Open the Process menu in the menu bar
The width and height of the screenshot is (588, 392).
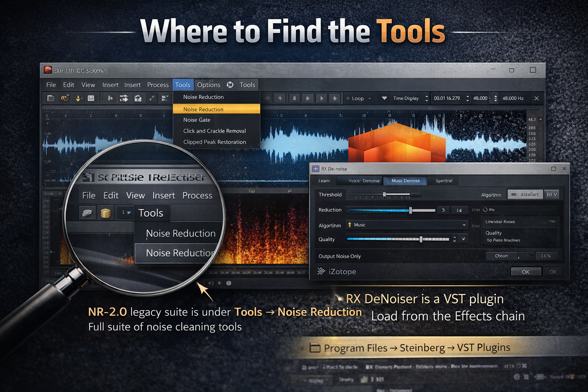pyautogui.click(x=158, y=85)
